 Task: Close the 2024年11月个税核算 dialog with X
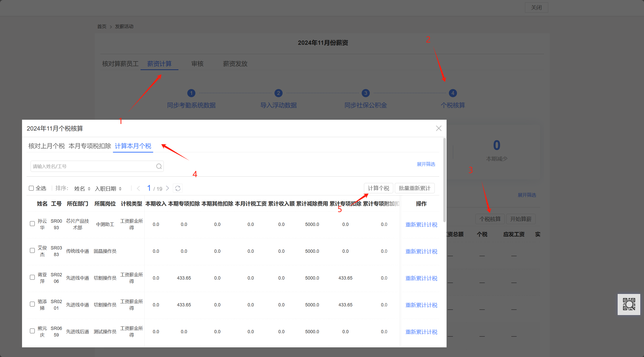pos(439,128)
